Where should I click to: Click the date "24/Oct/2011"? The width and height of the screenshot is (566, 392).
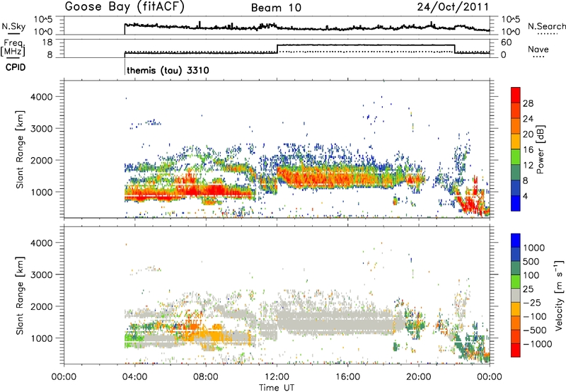tap(453, 7)
